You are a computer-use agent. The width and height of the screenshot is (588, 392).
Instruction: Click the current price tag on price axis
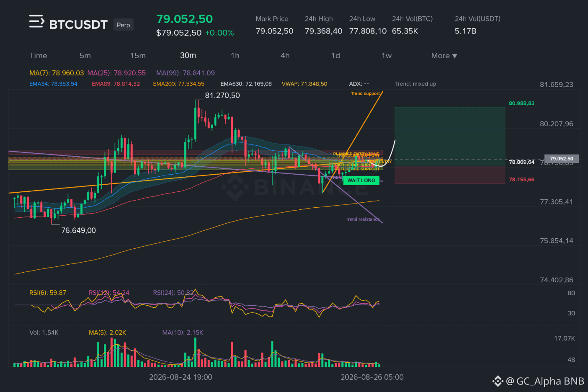click(x=562, y=159)
